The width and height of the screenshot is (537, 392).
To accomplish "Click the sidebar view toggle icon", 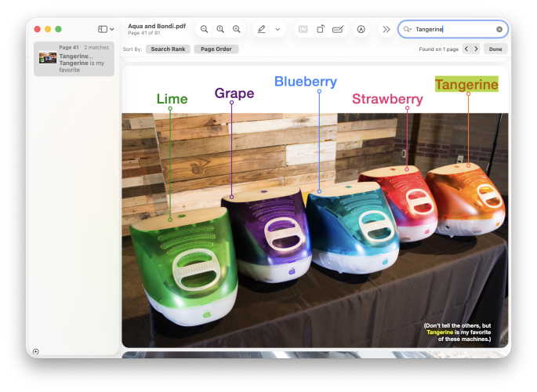I will pos(103,29).
